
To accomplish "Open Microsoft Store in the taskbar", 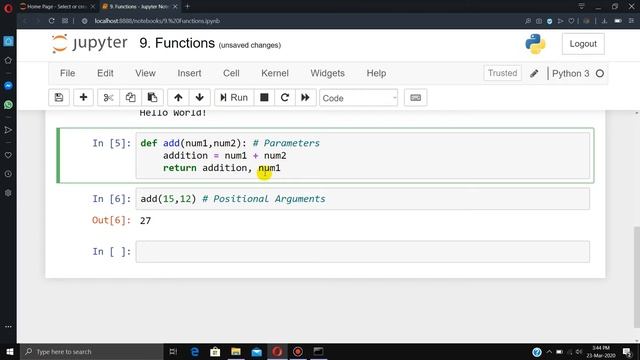I will pos(215,351).
